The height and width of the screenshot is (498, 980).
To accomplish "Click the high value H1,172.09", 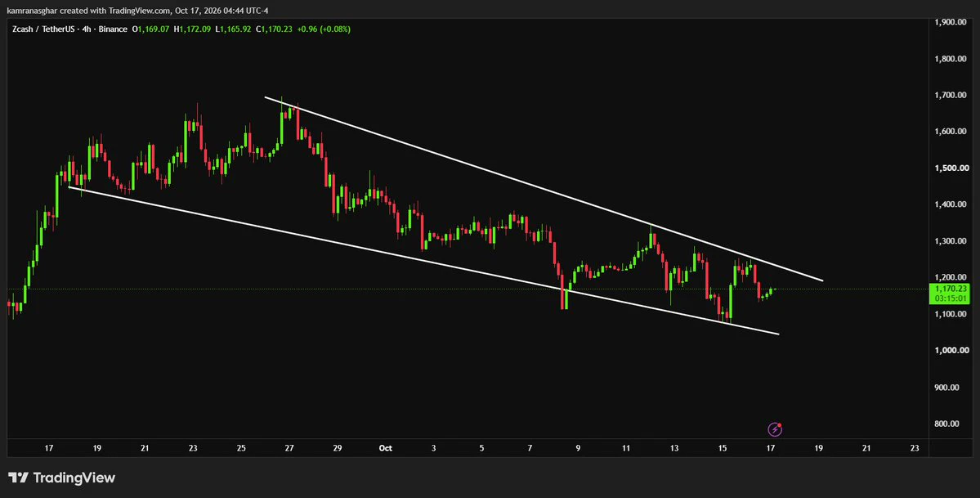I will click(193, 29).
